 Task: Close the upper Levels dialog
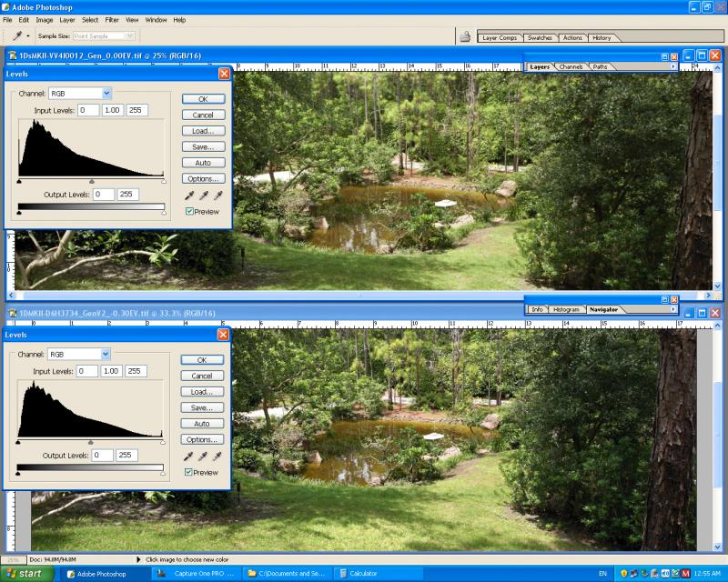(x=224, y=74)
